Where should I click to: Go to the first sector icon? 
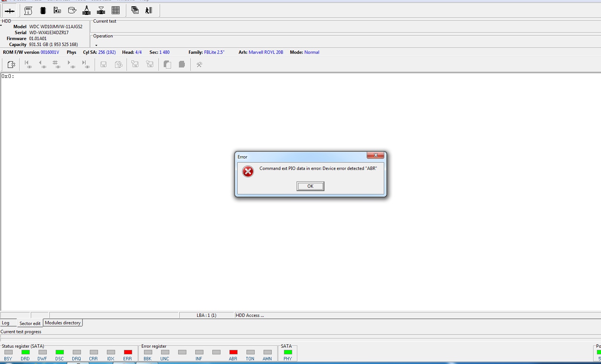(28, 65)
